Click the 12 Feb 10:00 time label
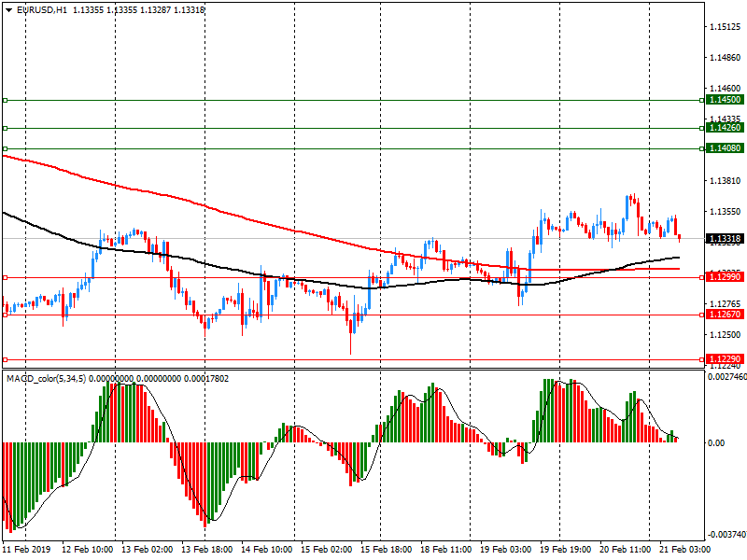The height and width of the screenshot is (560, 747). click(x=87, y=549)
